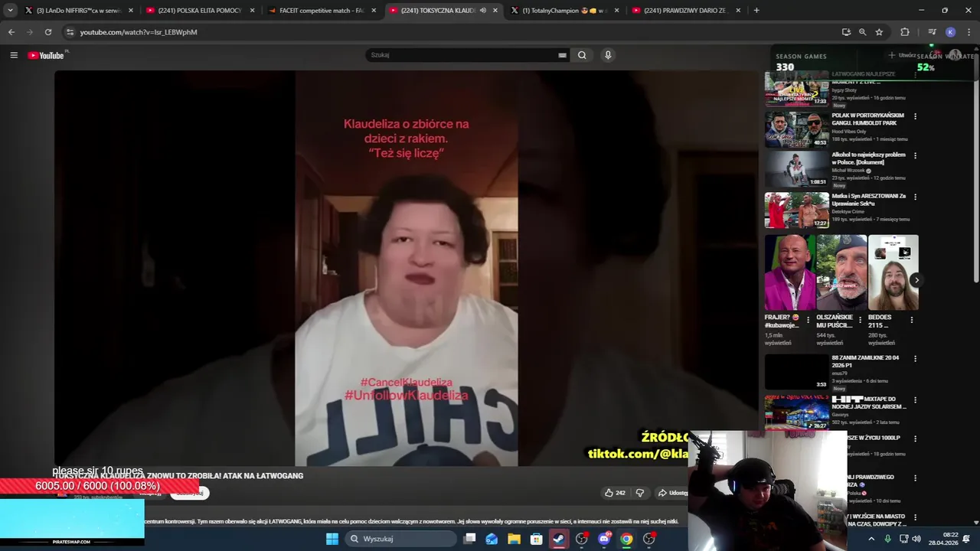Open the OLSZAŃSKIE MU PUŚCIL short
This screenshot has width=980, height=551.
coord(841,272)
